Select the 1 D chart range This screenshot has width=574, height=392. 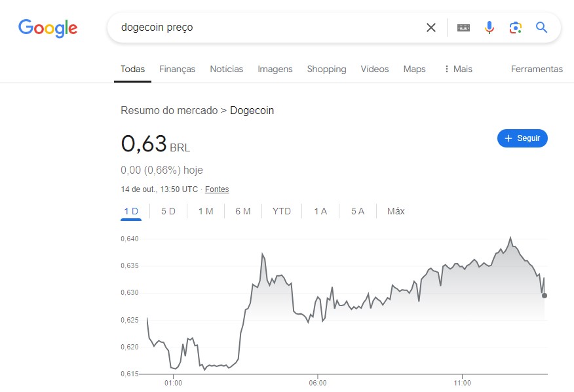point(131,211)
